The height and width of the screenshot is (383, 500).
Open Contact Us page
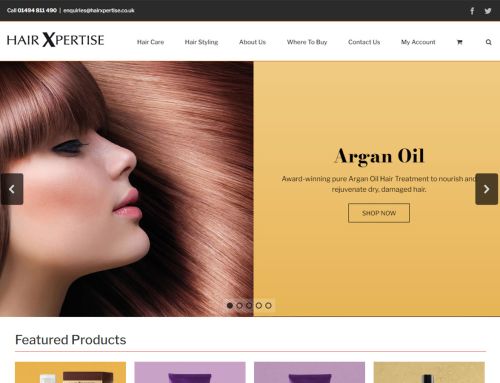364,42
